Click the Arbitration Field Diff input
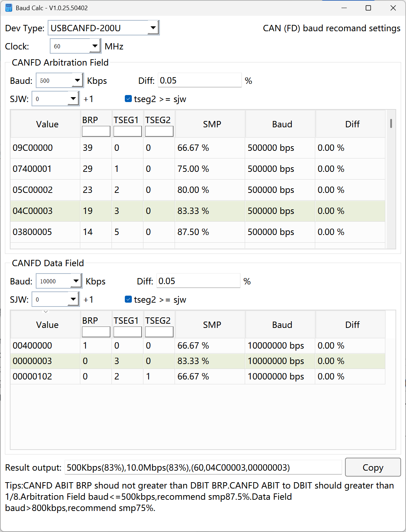Screen dimensions: 406x532 point(200,80)
